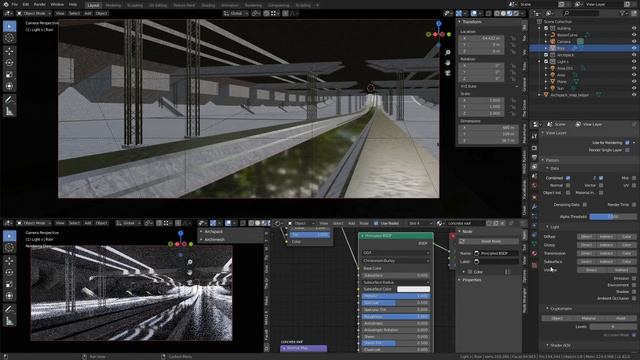The height and width of the screenshot is (360, 640).
Task: Select the Rotate tool in top viewport
Action: (9, 63)
